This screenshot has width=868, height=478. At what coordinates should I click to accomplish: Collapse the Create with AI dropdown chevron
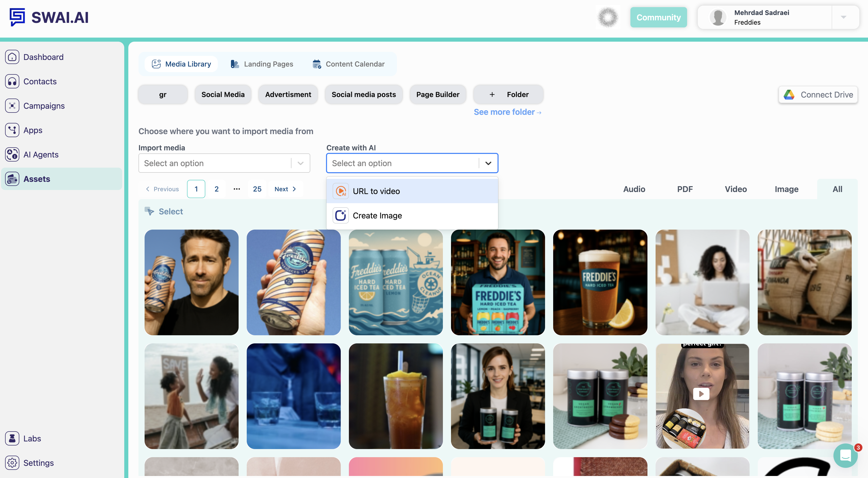pyautogui.click(x=488, y=163)
